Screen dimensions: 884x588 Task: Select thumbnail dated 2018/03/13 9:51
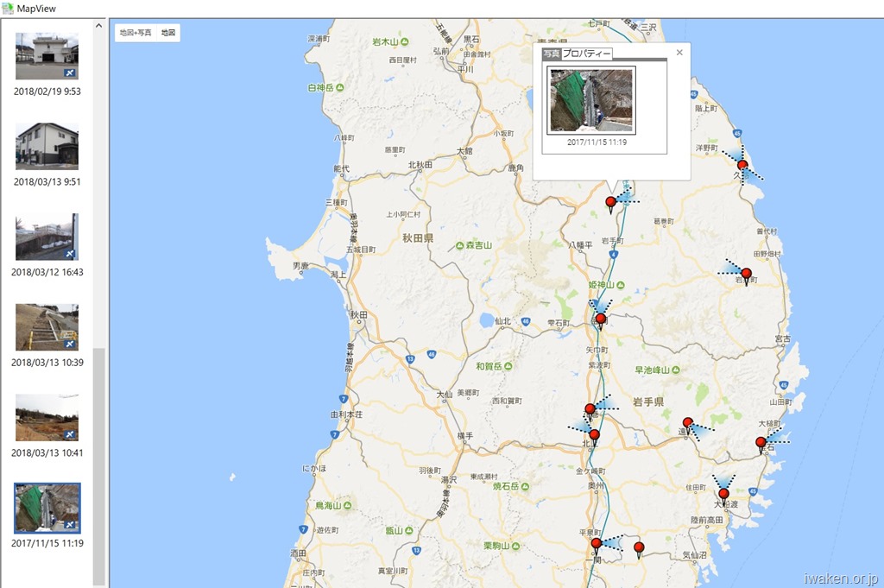47,146
